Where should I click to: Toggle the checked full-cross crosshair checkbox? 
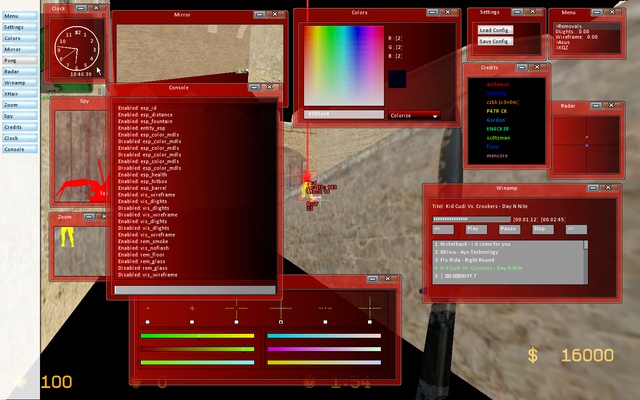(x=281, y=322)
